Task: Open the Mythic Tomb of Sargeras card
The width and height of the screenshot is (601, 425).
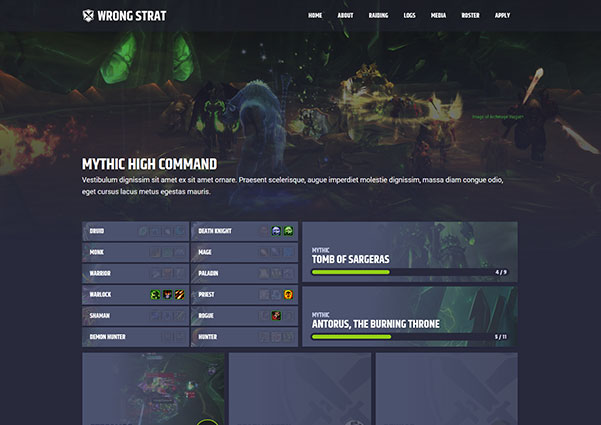Action: tap(410, 252)
